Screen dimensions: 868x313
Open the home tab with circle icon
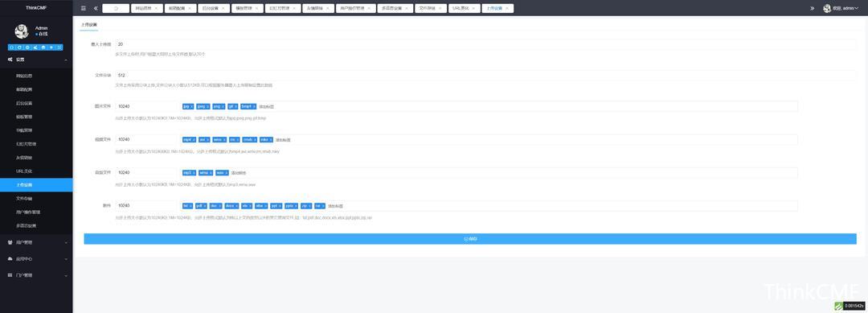tap(116, 8)
